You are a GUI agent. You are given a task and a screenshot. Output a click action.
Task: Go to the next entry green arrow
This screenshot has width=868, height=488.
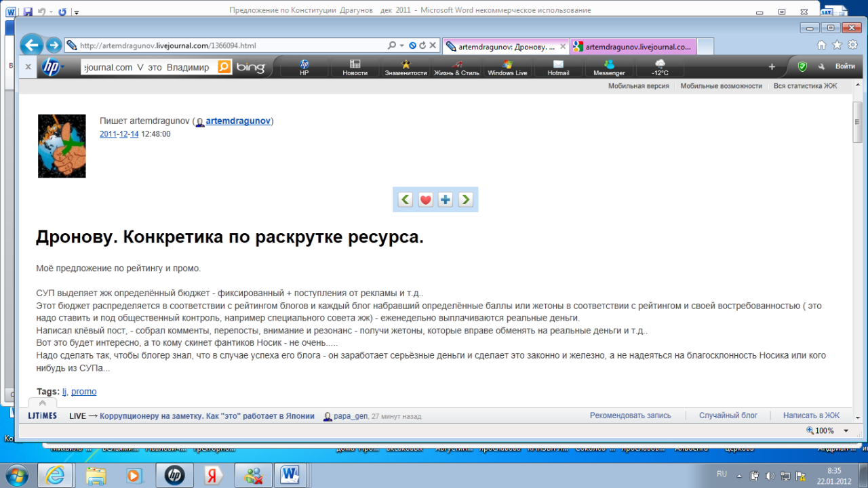tap(465, 199)
